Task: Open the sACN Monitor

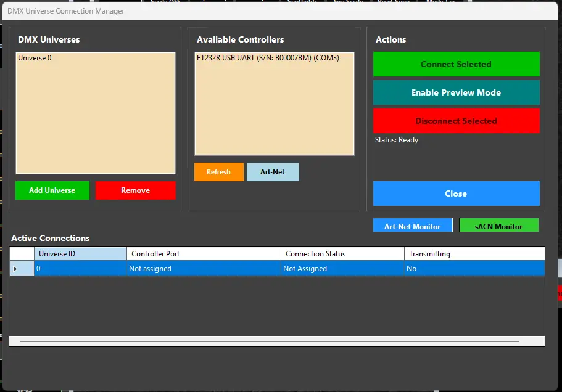Action: (x=498, y=226)
